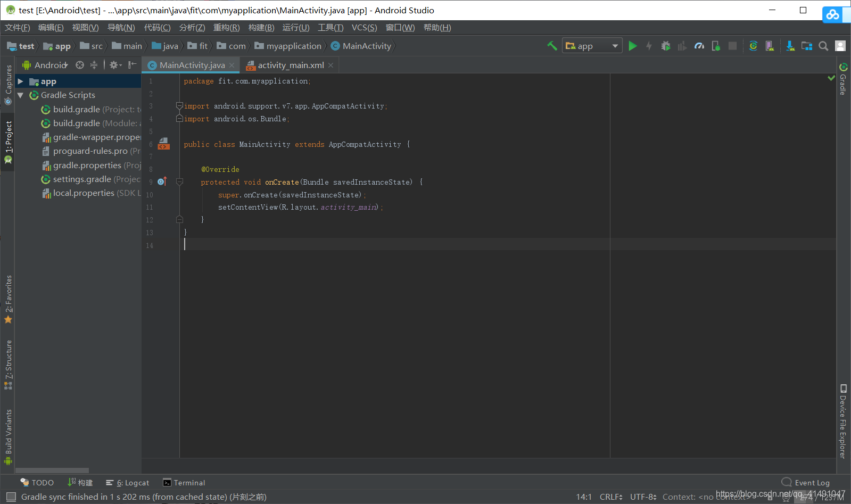Collapse the Gradle Scripts node
This screenshot has width=851, height=504.
click(20, 95)
